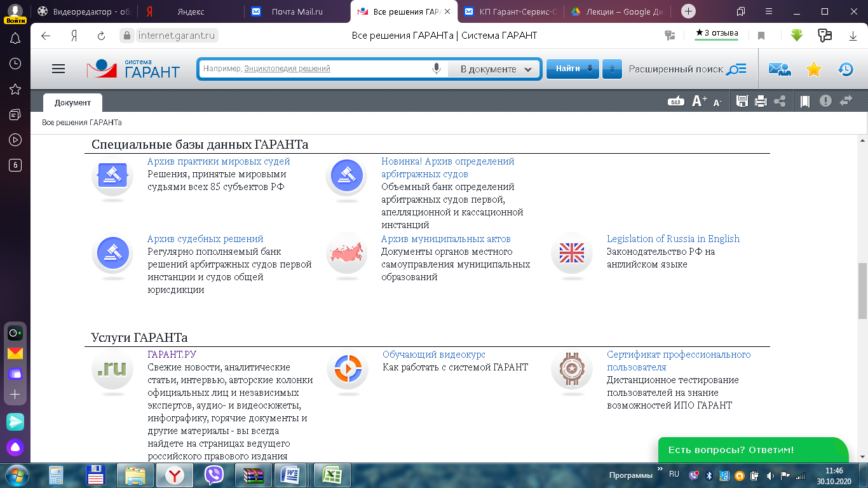868x488 pixels.
Task: Add a bookmark in document toolbar
Action: tap(805, 101)
